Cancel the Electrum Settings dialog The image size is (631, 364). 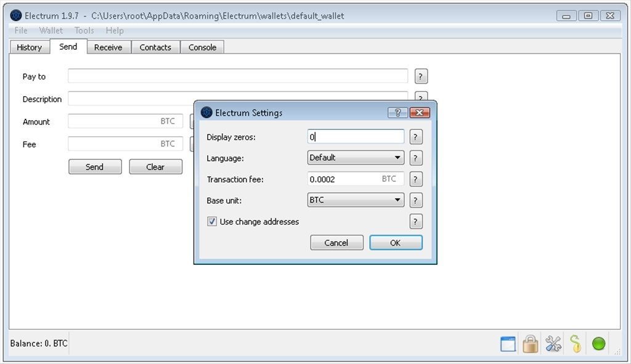336,243
